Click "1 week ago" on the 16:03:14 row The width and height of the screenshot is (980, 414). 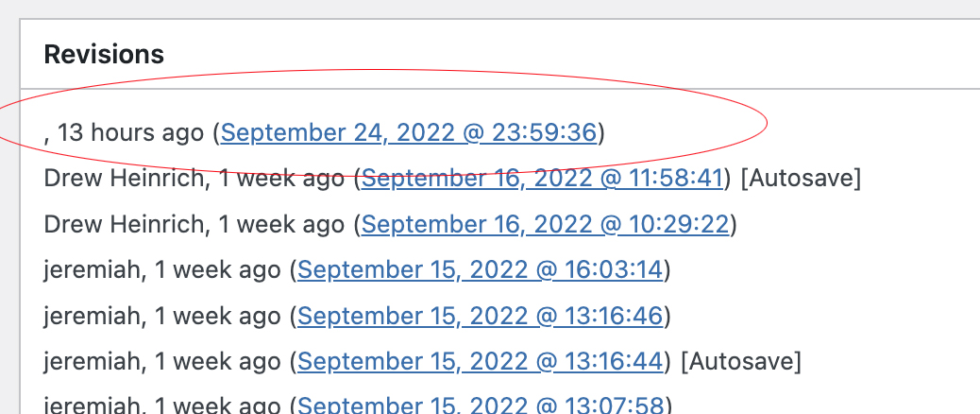pyautogui.click(x=218, y=270)
